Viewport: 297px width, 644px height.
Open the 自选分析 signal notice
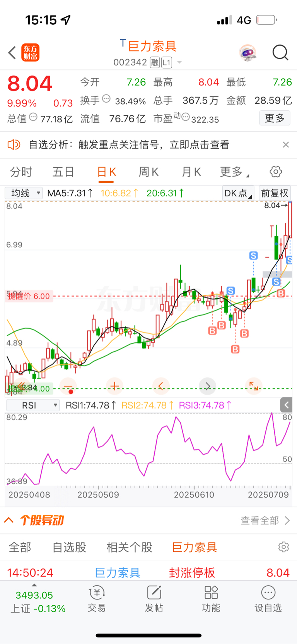pos(129,145)
